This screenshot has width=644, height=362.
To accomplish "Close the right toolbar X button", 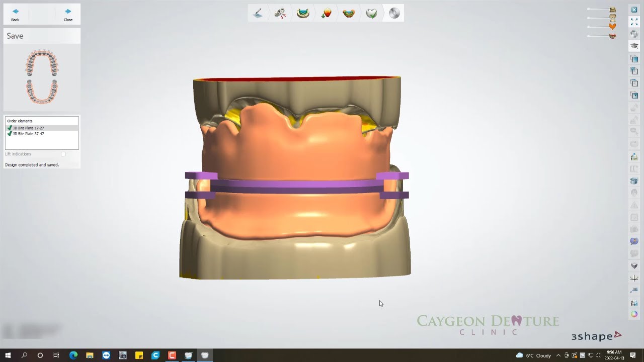I will click(x=634, y=10).
